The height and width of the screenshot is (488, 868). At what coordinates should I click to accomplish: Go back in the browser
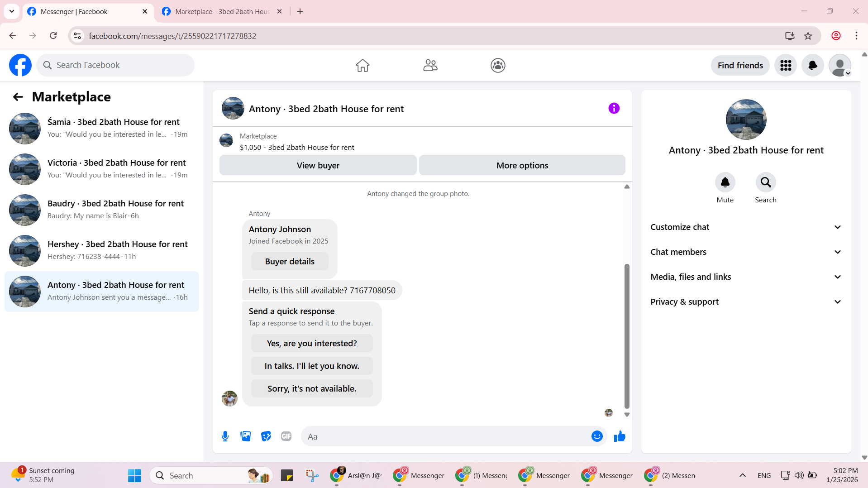coord(13,36)
